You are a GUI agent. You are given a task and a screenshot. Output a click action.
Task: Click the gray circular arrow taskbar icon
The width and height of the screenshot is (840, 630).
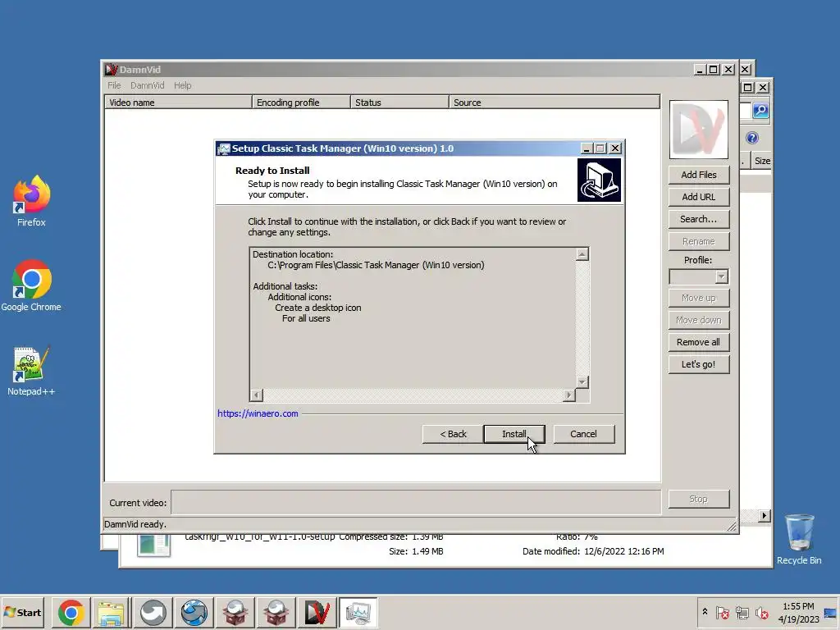click(x=153, y=612)
